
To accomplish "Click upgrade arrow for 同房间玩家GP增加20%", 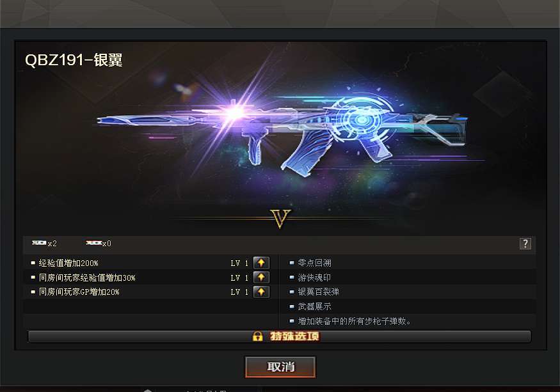I will click(261, 292).
